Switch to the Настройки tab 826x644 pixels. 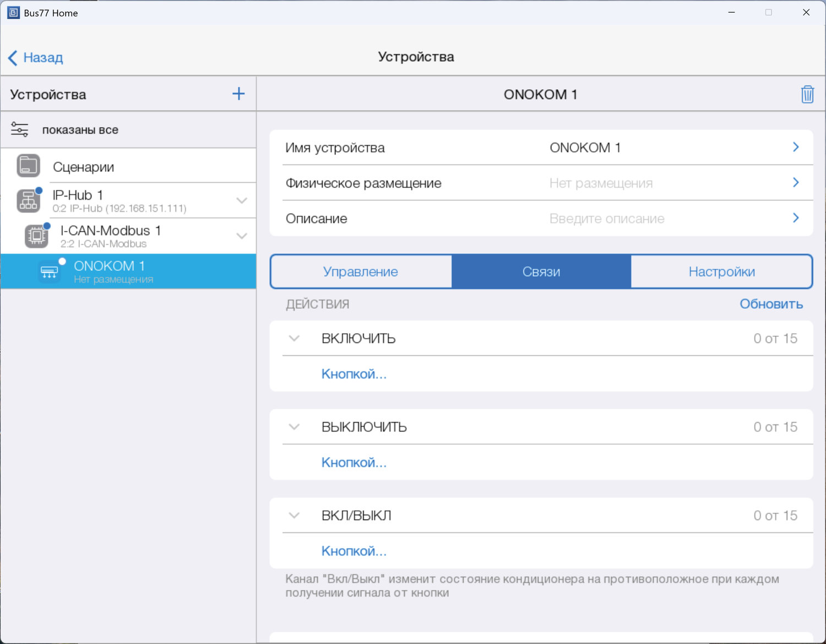pyautogui.click(x=721, y=271)
